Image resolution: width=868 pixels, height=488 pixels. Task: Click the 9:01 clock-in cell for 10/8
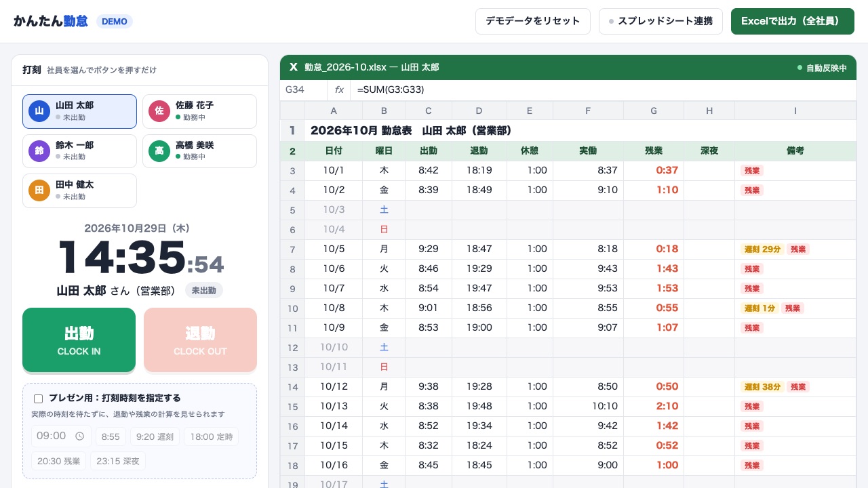429,308
